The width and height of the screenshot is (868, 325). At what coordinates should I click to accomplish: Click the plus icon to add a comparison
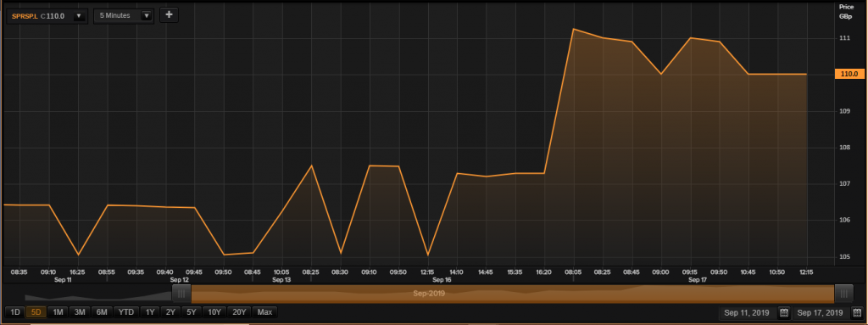point(169,15)
